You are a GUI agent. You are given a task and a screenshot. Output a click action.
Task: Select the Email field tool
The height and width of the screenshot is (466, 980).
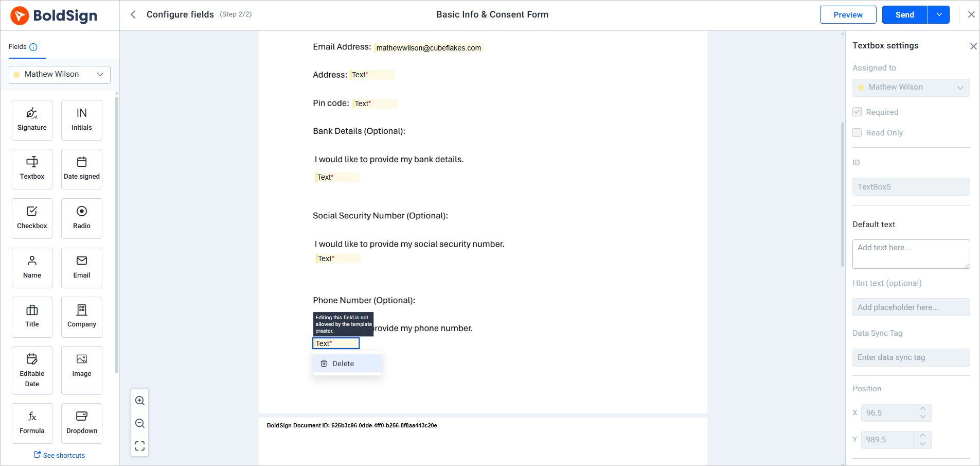82,268
